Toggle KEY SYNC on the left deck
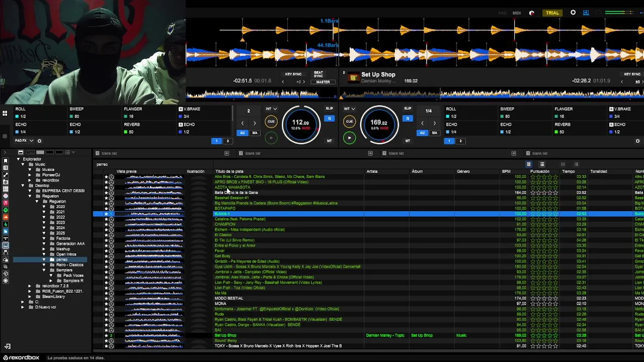Viewport: 644px width, 362px height. 293,74
